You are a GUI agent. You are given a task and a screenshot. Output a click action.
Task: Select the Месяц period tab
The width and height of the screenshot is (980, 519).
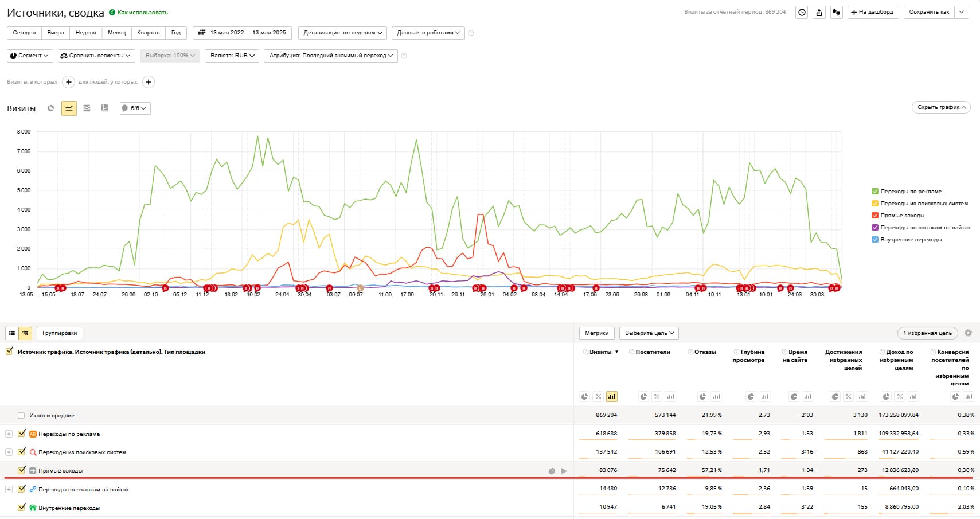pyautogui.click(x=116, y=33)
